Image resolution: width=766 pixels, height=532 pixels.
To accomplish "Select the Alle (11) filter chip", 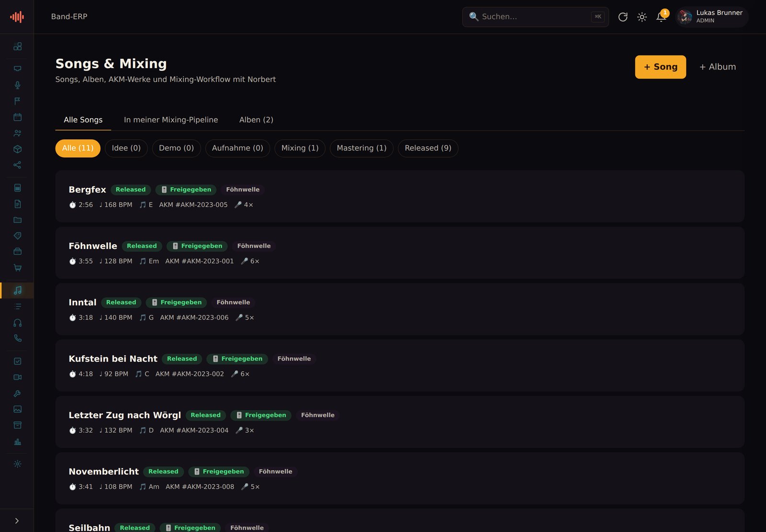I will (78, 148).
